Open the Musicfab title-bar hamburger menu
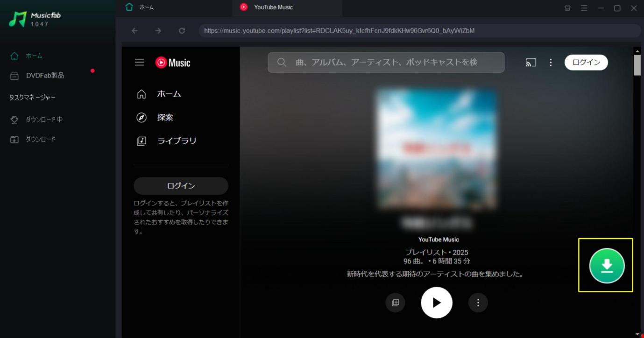The width and height of the screenshot is (644, 338). (x=584, y=8)
